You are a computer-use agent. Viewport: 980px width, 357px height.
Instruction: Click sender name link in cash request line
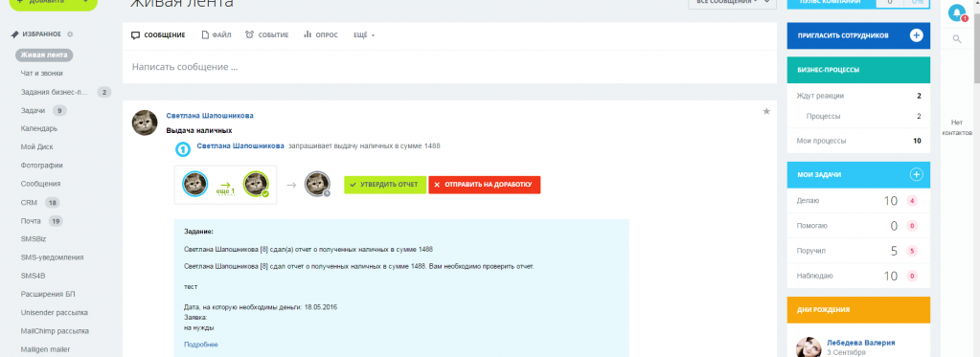tap(240, 146)
